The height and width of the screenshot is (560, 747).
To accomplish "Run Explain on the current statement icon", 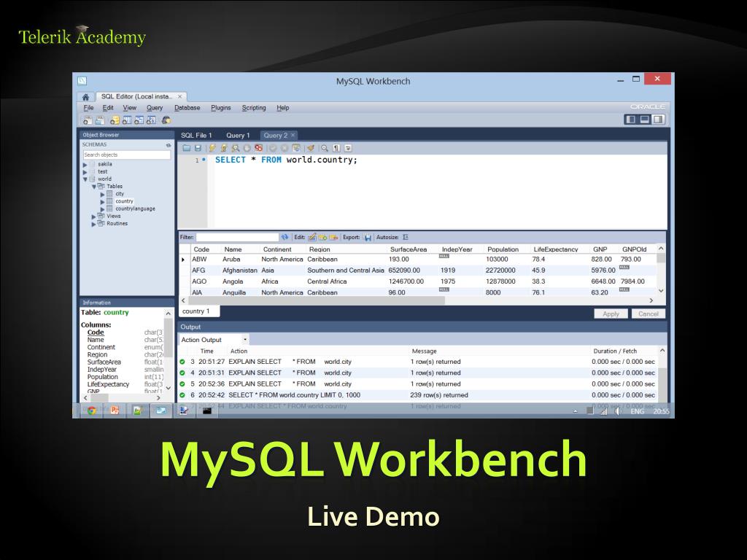I will coord(236,148).
